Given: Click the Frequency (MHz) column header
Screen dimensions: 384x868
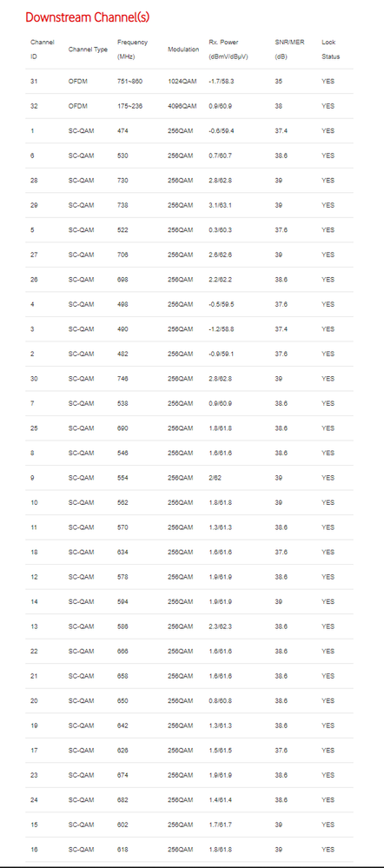Looking at the screenshot, I should pos(132,50).
